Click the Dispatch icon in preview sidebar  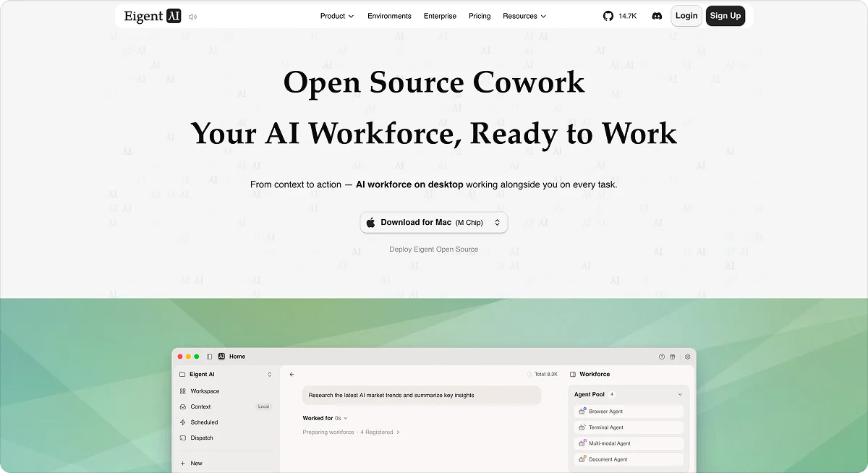pos(183,438)
